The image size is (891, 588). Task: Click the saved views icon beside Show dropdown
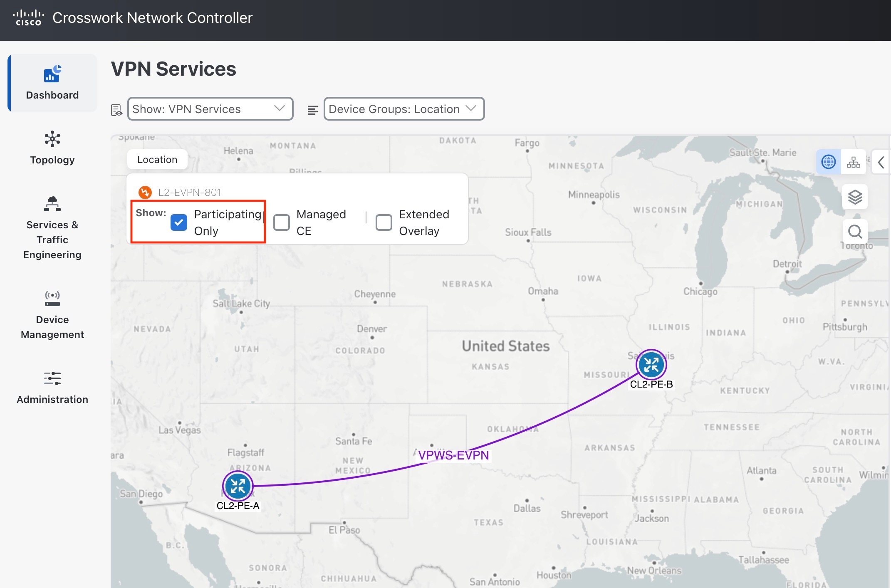(x=116, y=110)
